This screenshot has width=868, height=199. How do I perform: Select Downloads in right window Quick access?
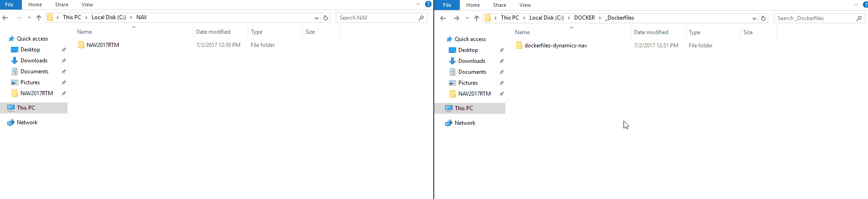tap(472, 61)
